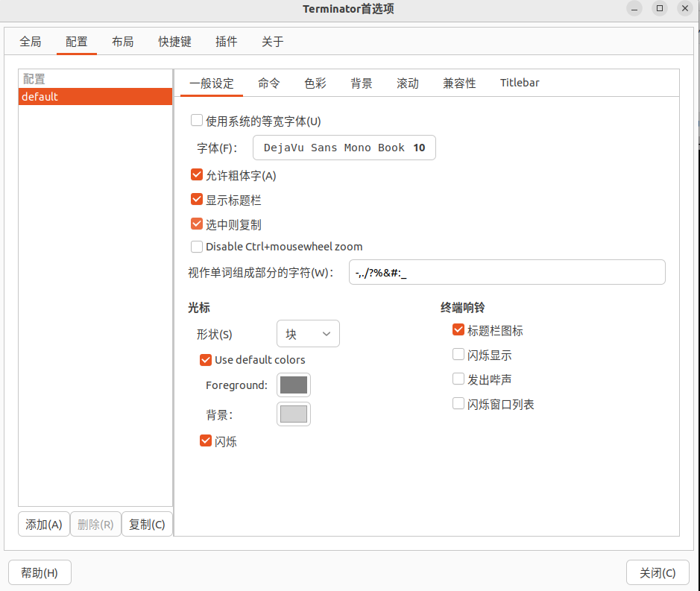This screenshot has width=700, height=591.
Task: Click the 添加(A) button
Action: coord(44,525)
